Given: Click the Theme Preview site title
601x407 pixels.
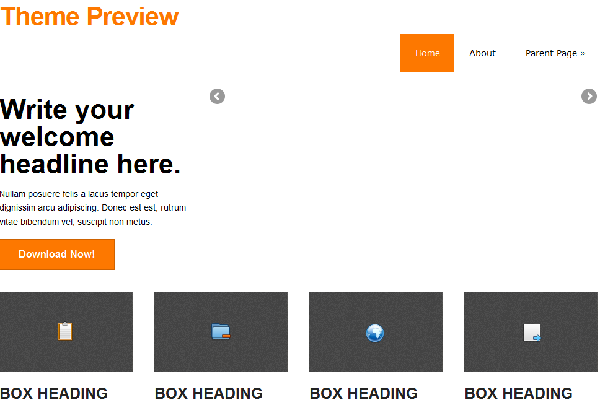Looking at the screenshot, I should 90,17.
